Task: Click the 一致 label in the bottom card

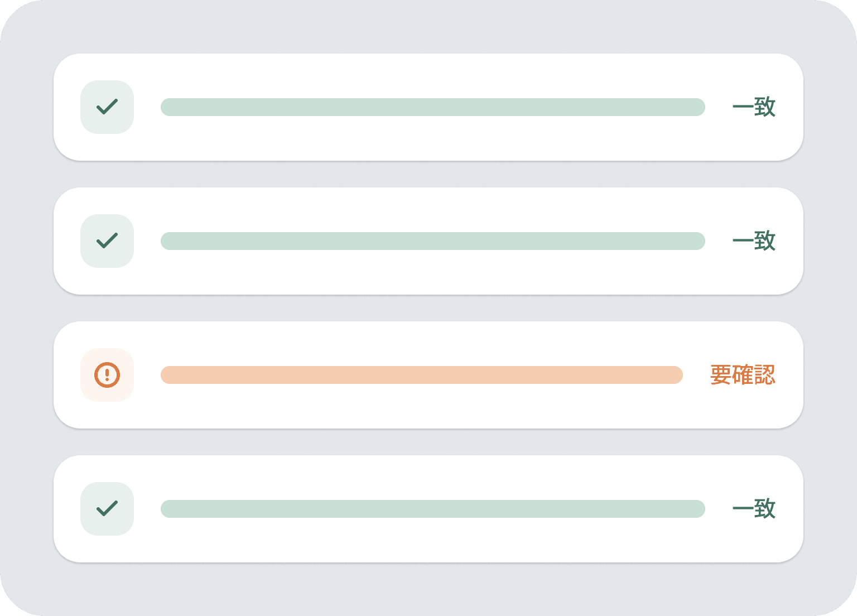Action: pyautogui.click(x=754, y=509)
